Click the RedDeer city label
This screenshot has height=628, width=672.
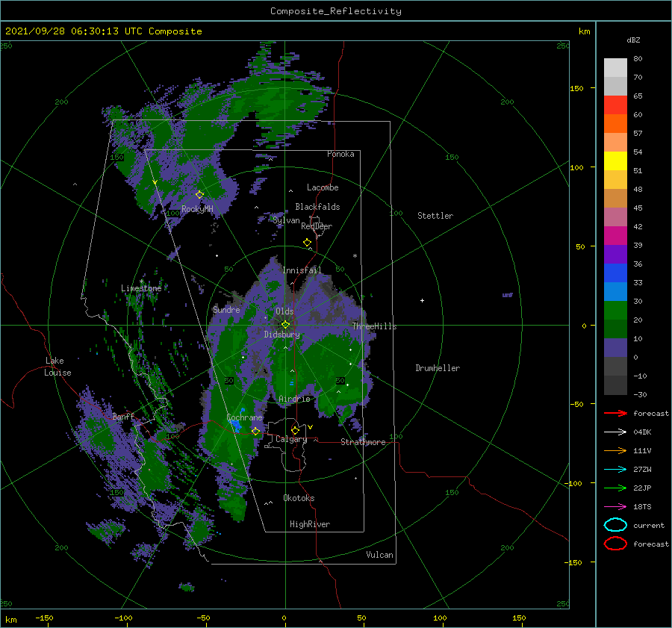point(317,226)
